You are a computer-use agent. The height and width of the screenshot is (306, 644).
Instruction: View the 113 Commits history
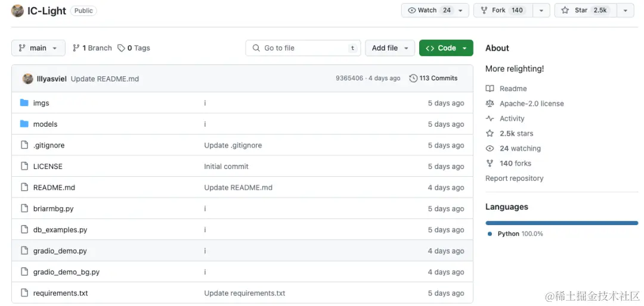pyautogui.click(x=434, y=78)
